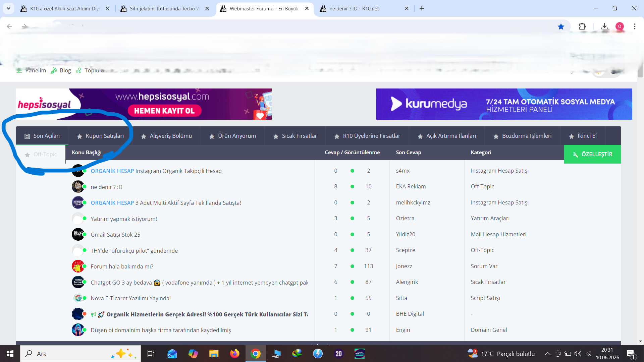The width and height of the screenshot is (644, 362).
Task: Open the Chrome three-dot menu
Action: click(635, 26)
